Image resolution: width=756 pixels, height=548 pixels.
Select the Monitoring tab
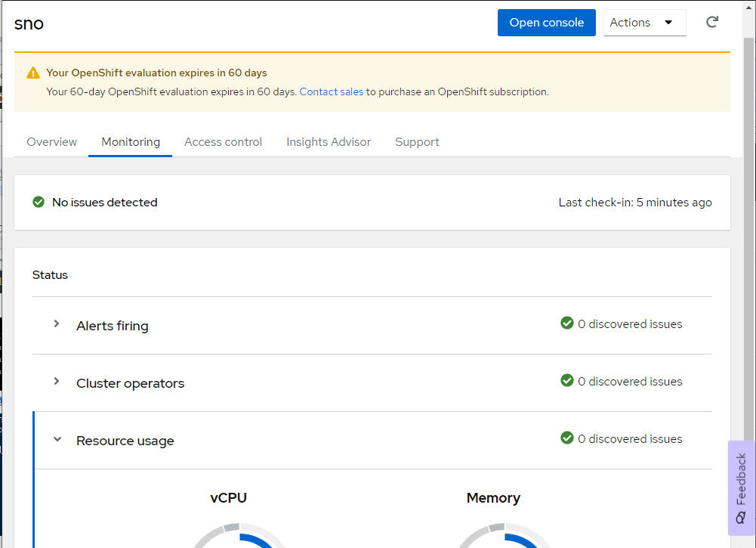click(130, 142)
